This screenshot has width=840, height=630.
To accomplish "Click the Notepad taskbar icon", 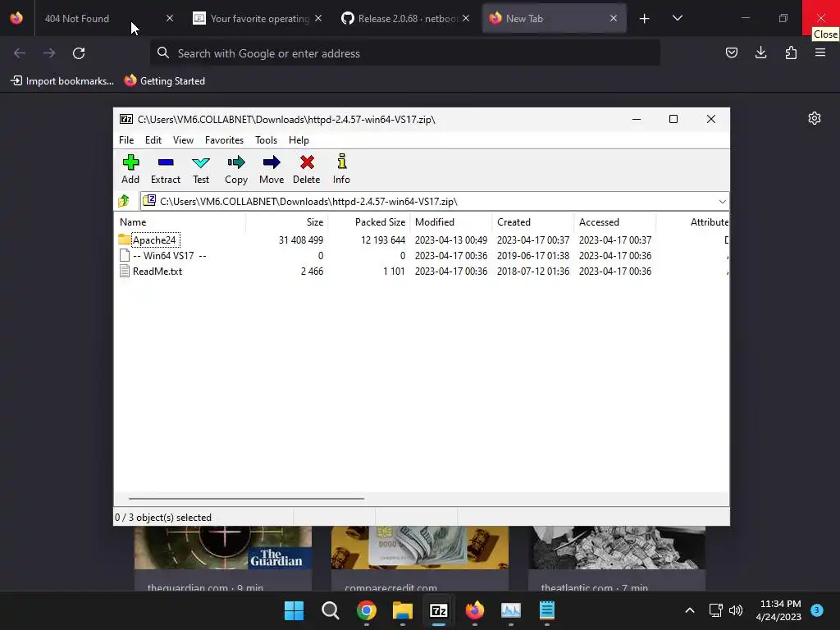I will click(547, 610).
